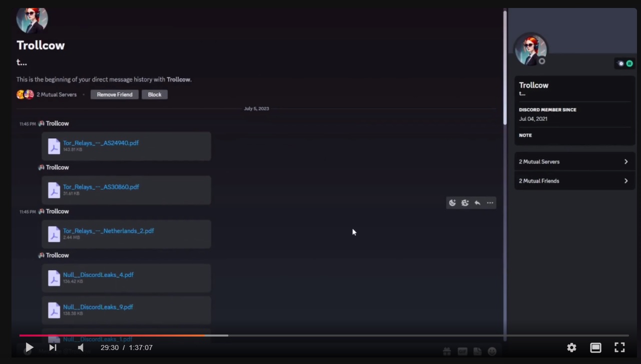
Task: Reply to the message with the arrow icon
Action: pos(478,203)
